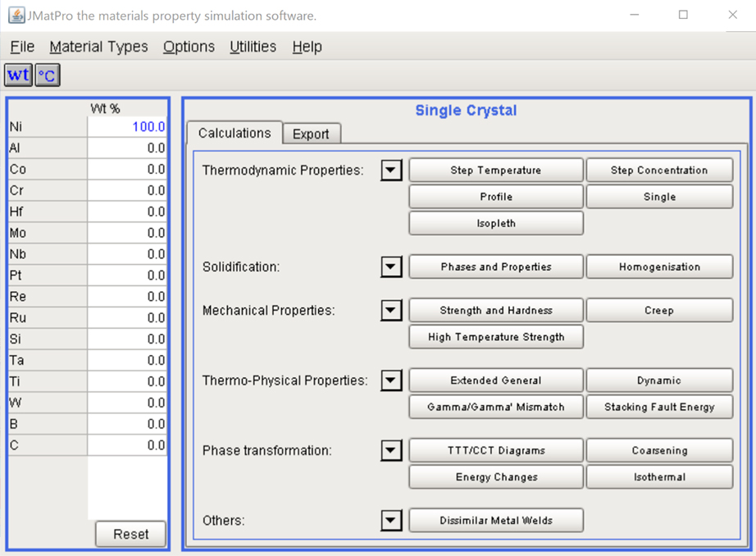Expand the Phase transformation dropdown arrow
The width and height of the screenshot is (756, 556).
pos(391,450)
